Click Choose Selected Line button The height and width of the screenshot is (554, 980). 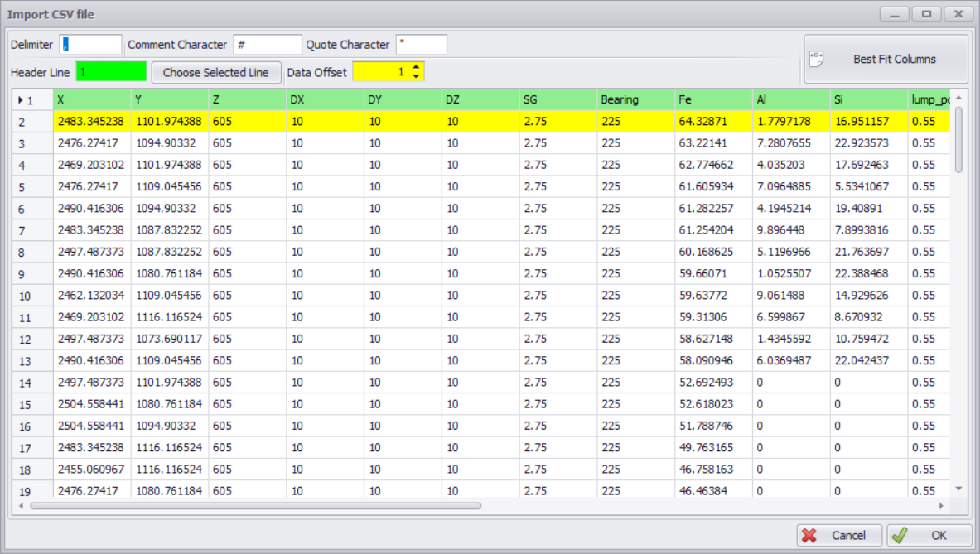point(215,73)
